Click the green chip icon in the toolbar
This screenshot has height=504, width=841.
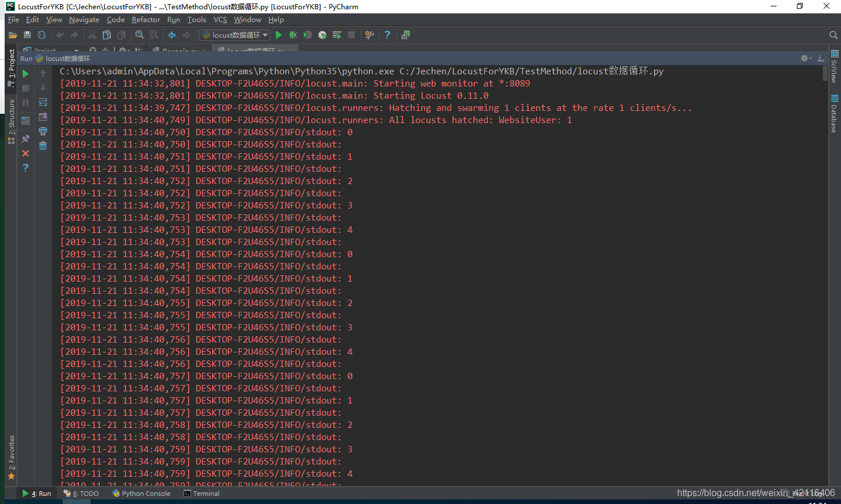(405, 35)
